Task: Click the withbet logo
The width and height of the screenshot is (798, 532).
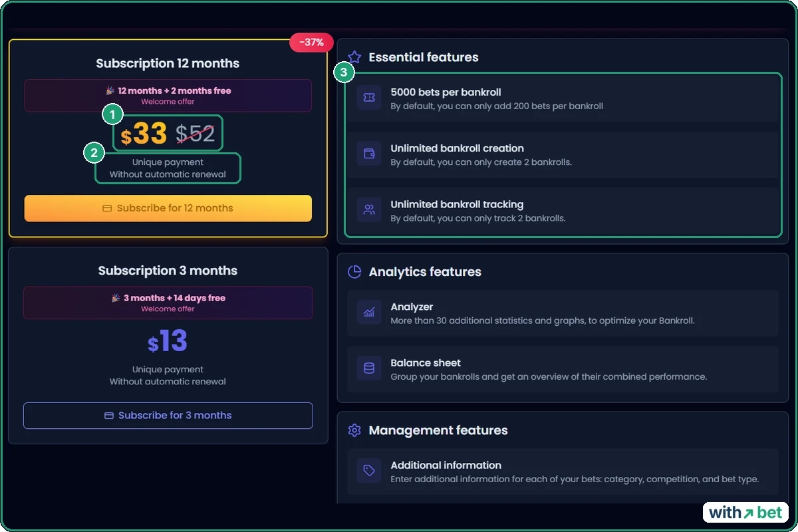Action: 745,513
